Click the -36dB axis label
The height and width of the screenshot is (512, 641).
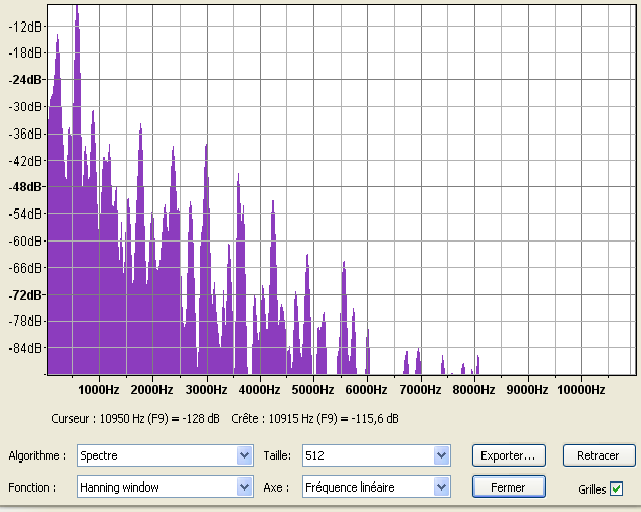point(25,134)
